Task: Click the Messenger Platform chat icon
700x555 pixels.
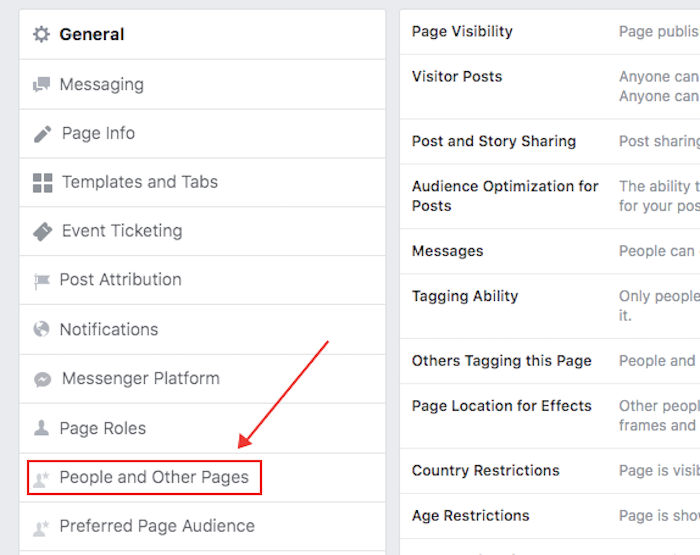Action: (x=42, y=379)
